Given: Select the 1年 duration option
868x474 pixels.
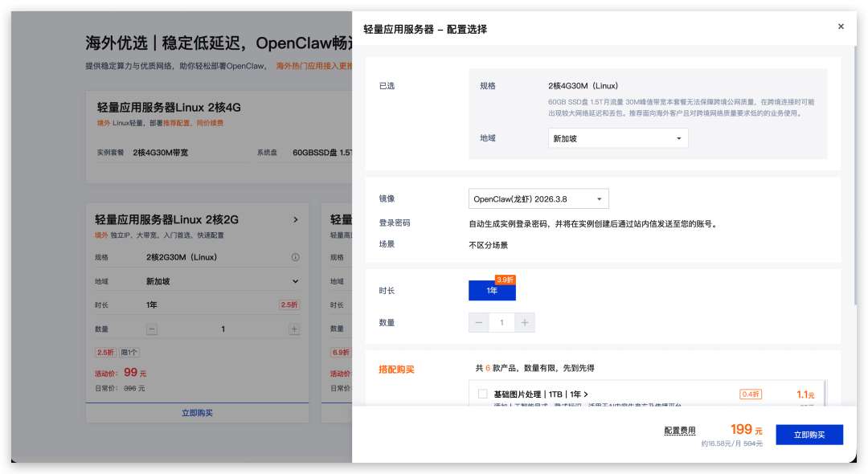Looking at the screenshot, I should coord(491,291).
